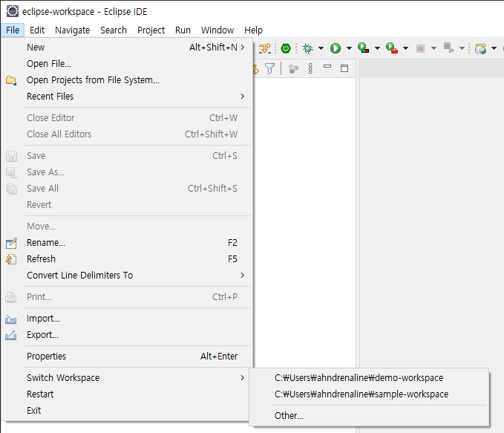
Task: Click the Skip All Breakpoints toolbar icon
Action: [x=265, y=48]
